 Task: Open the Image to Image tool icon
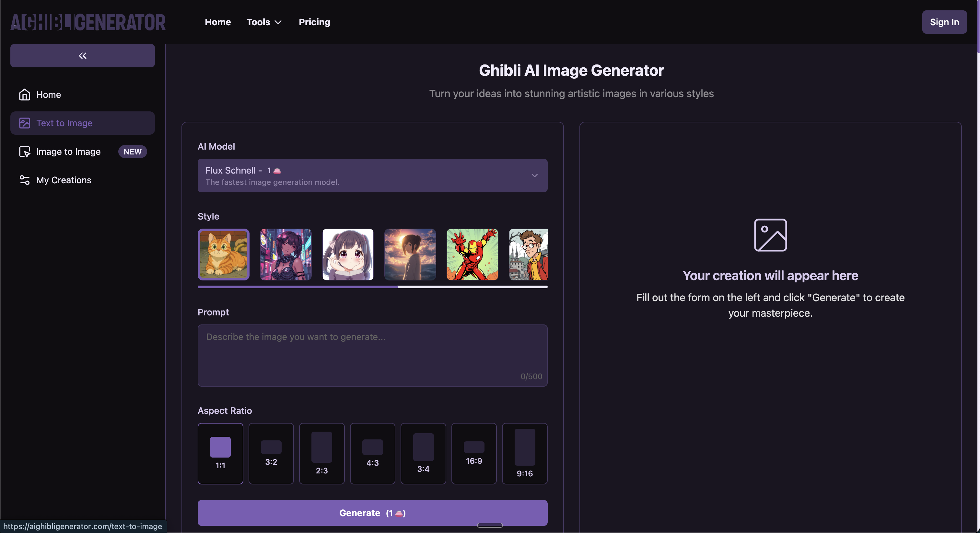(x=24, y=151)
